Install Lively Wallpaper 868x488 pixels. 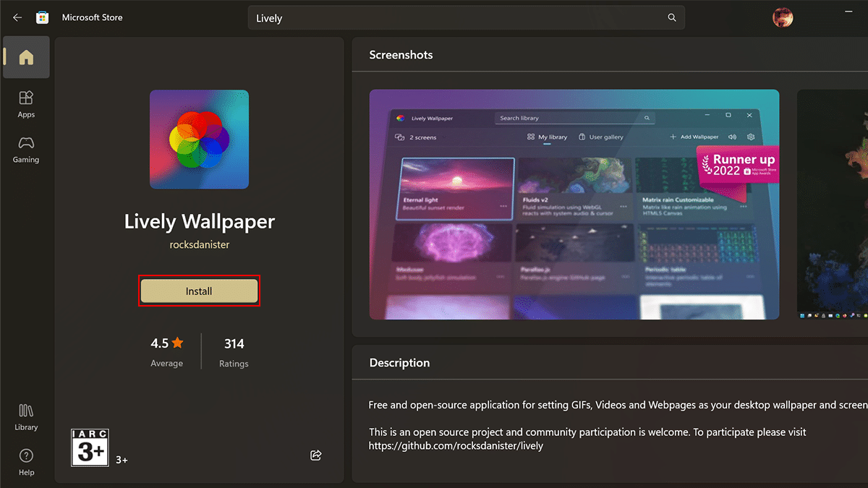point(199,291)
